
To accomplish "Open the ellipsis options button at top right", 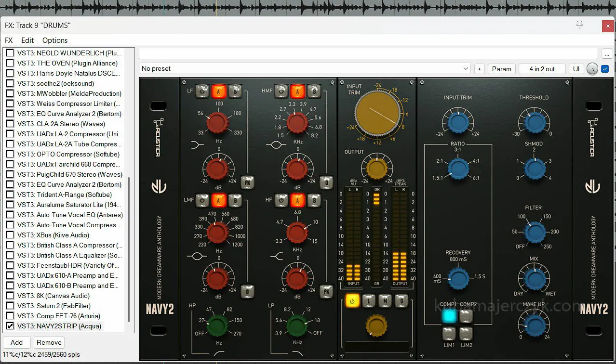I will 607,53.
